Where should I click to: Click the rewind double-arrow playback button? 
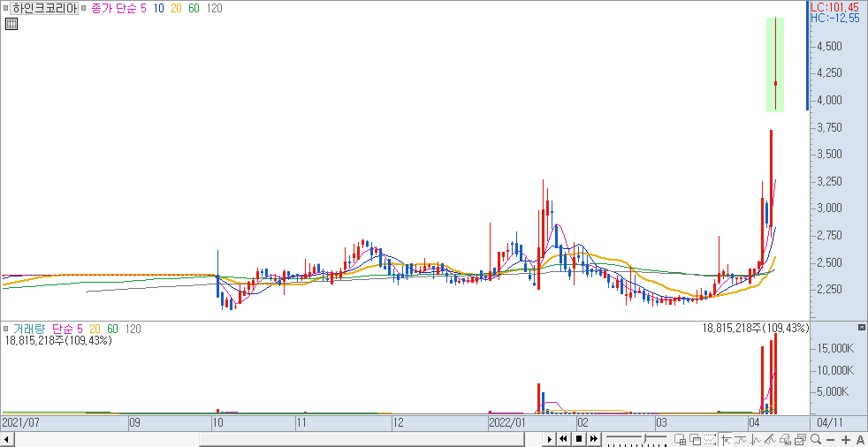[564, 439]
